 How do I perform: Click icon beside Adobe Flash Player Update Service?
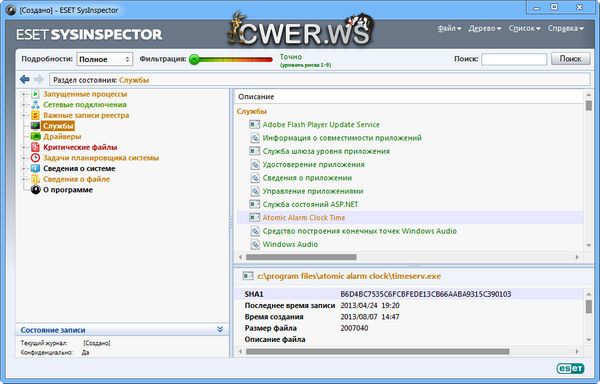click(x=254, y=125)
